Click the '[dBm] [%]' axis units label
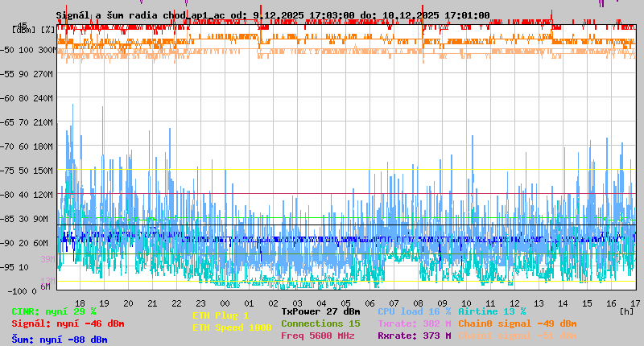644x346 pixels. pyautogui.click(x=33, y=30)
